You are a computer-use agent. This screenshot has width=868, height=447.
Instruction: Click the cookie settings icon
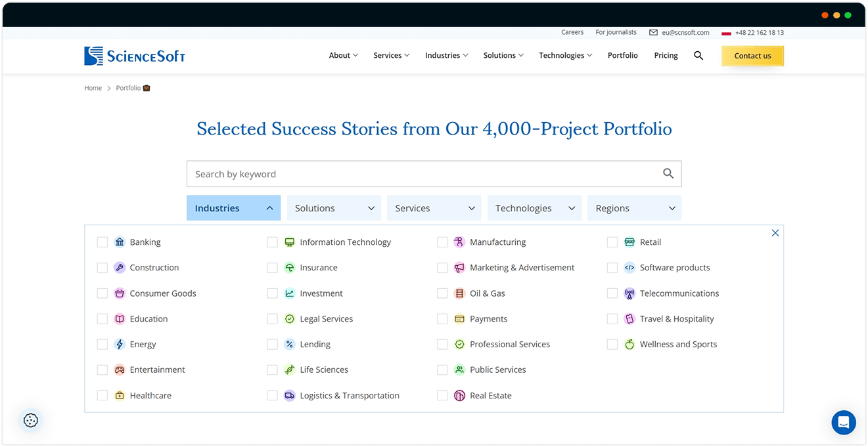click(x=30, y=420)
